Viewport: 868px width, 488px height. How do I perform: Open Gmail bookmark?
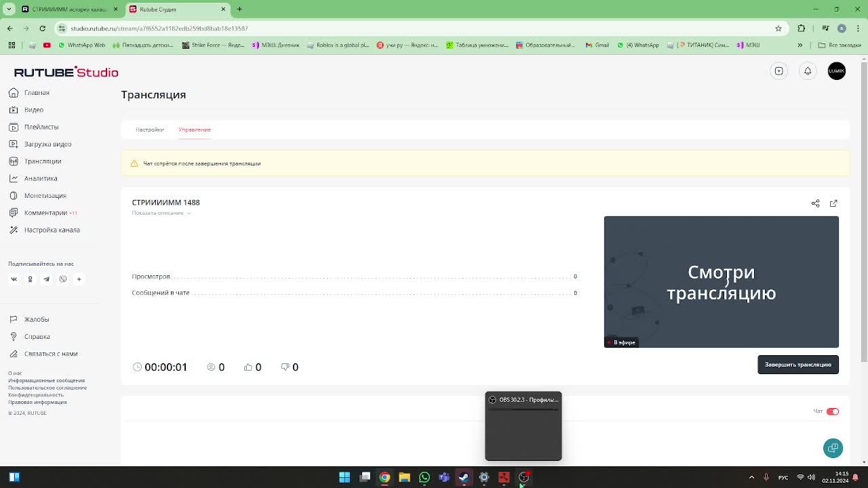[x=597, y=45]
